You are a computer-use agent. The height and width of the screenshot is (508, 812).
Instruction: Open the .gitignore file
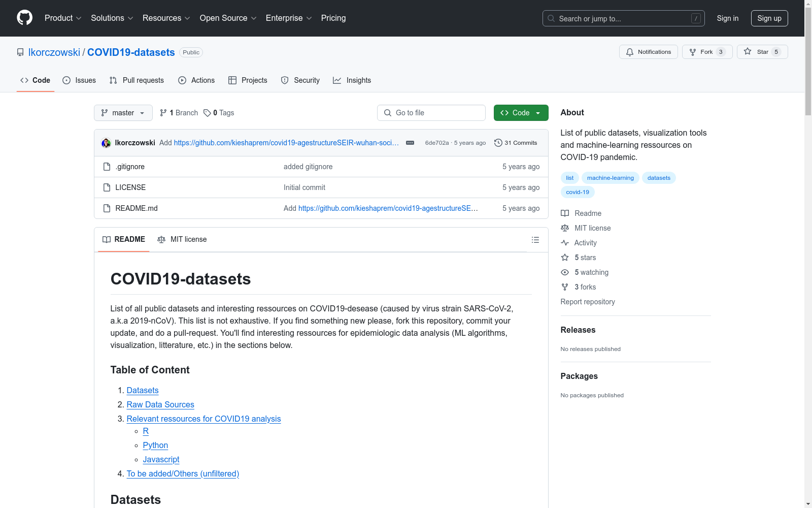pyautogui.click(x=130, y=167)
